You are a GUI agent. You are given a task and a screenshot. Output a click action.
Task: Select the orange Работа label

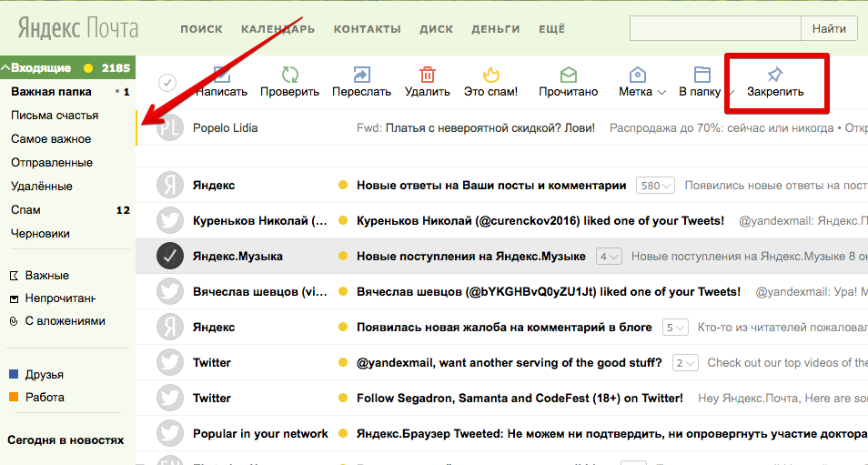click(44, 398)
